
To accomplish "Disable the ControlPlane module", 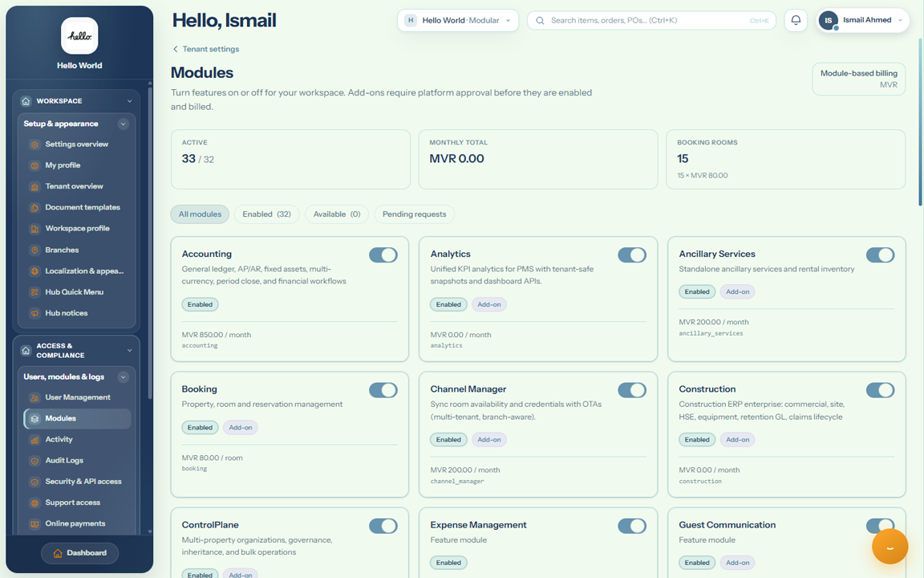I will point(383,526).
